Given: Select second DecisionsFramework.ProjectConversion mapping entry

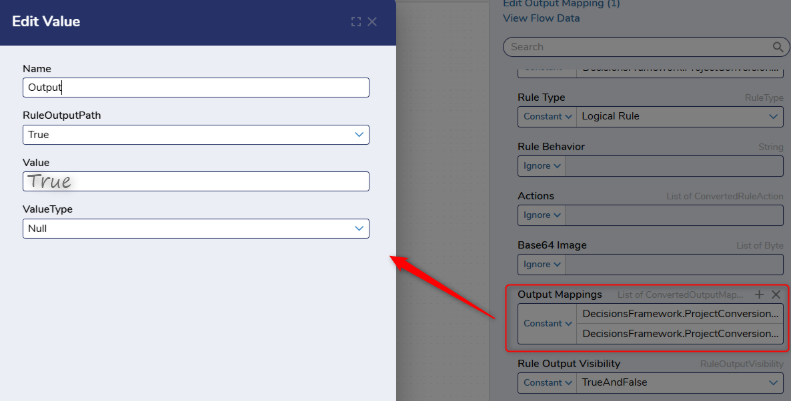Looking at the screenshot, I should 680,334.
